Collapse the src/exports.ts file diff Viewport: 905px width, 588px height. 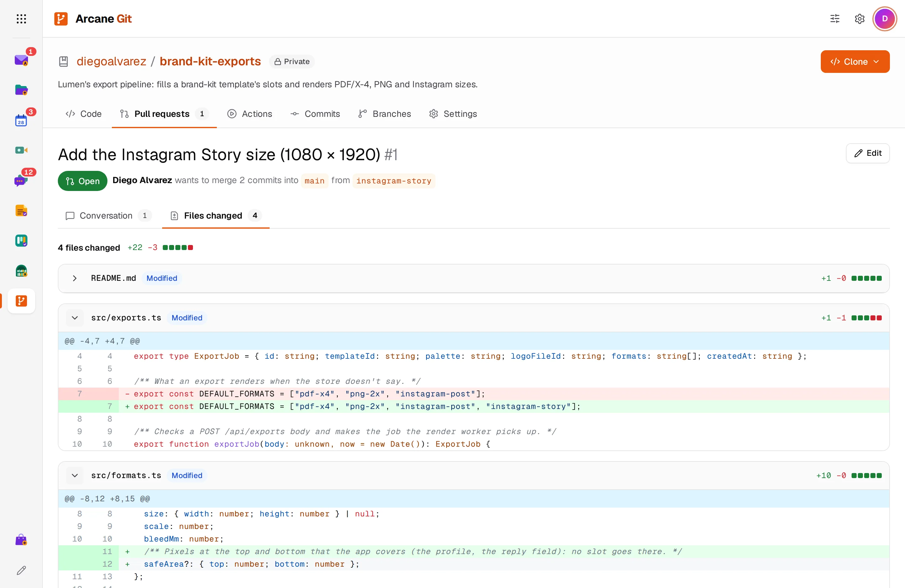(74, 318)
